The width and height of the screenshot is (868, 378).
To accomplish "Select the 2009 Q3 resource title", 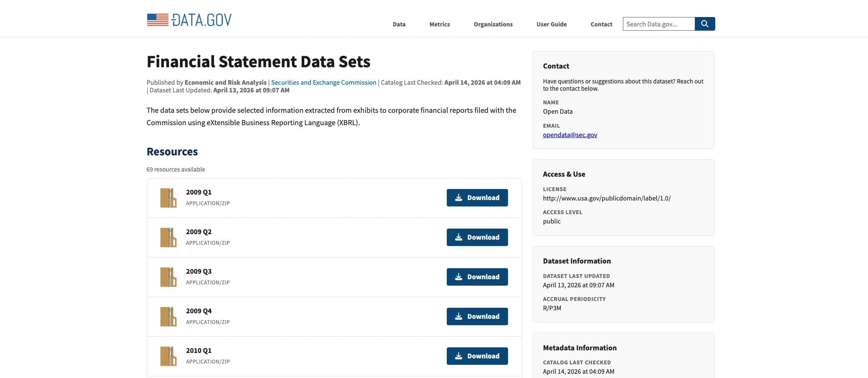I will [199, 272].
